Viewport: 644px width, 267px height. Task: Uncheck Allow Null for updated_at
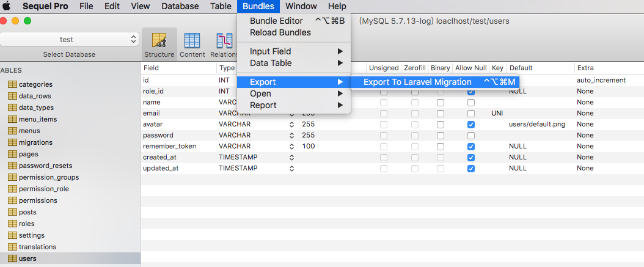coord(471,169)
